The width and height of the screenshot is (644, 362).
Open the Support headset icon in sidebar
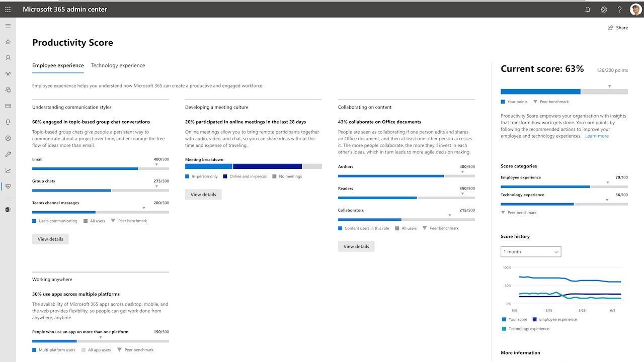(x=8, y=121)
